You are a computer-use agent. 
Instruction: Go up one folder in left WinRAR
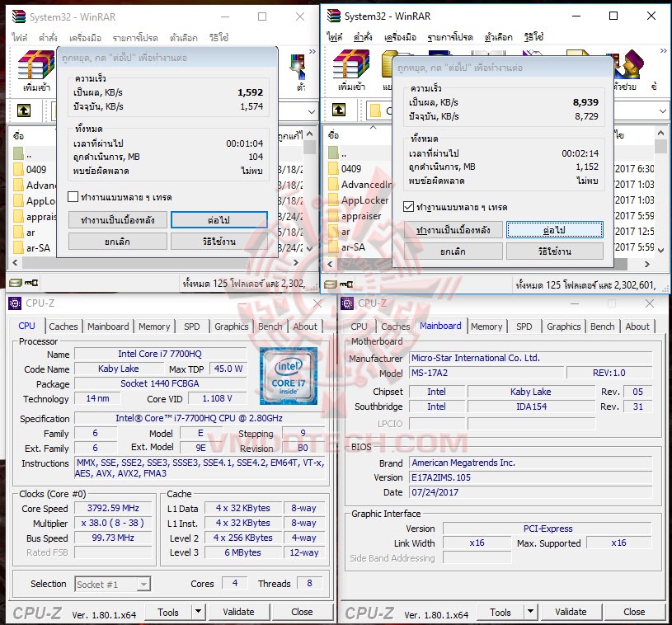point(24,110)
